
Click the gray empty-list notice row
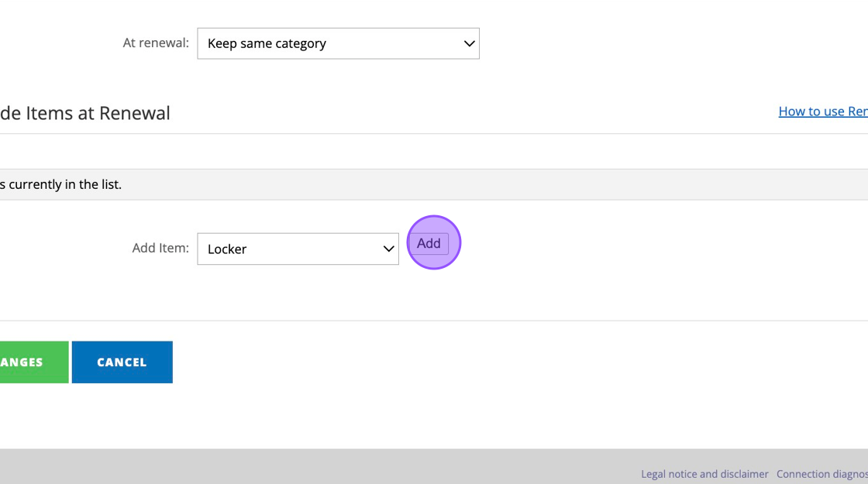pos(434,184)
